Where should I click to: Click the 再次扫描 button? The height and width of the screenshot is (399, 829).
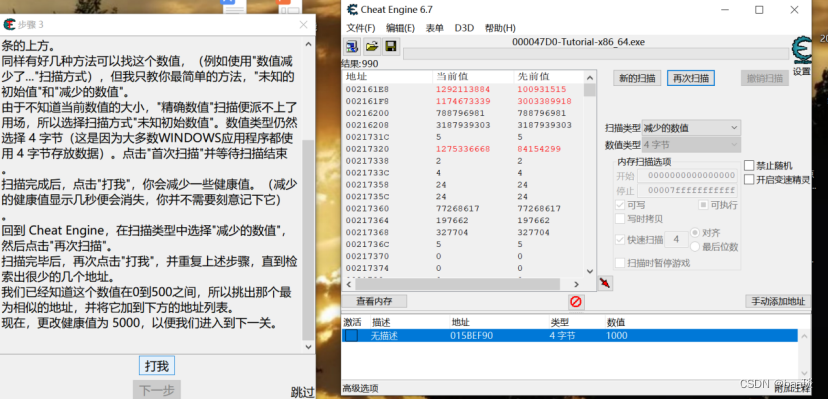click(690, 78)
